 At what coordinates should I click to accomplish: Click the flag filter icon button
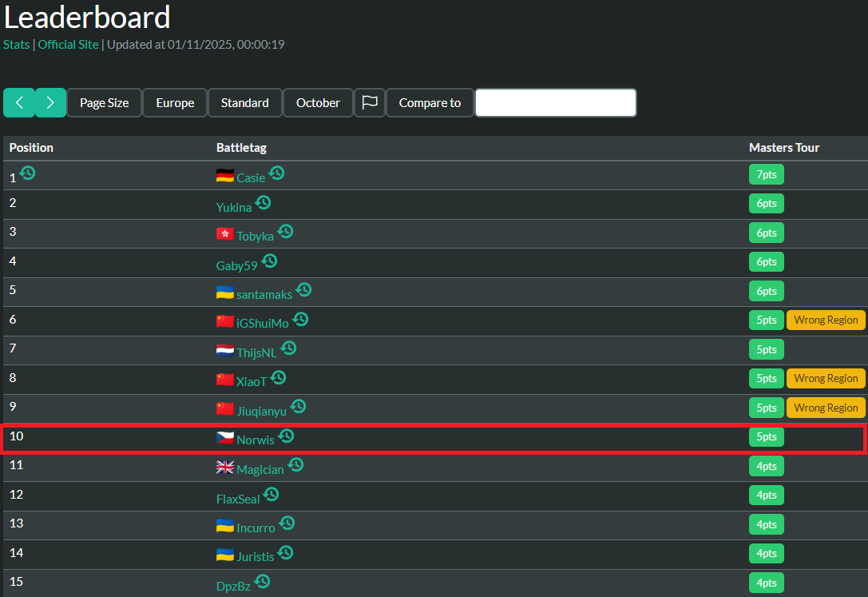[x=369, y=102]
